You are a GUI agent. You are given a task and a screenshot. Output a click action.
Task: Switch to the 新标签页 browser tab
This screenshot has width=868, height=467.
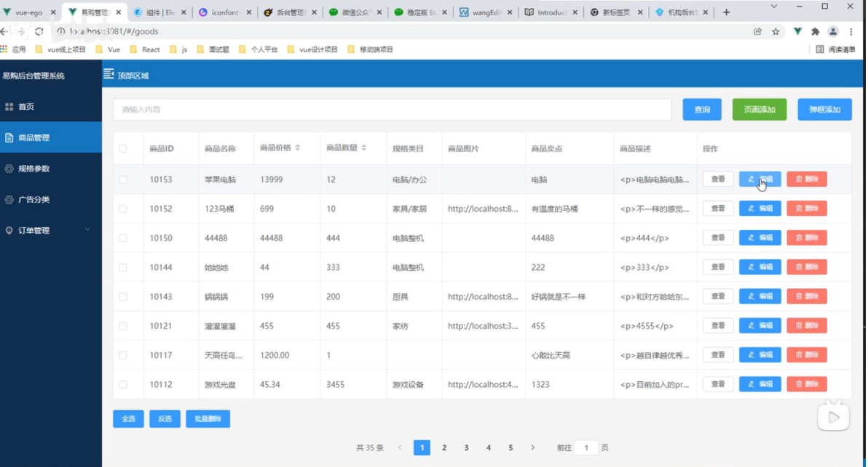(x=615, y=12)
